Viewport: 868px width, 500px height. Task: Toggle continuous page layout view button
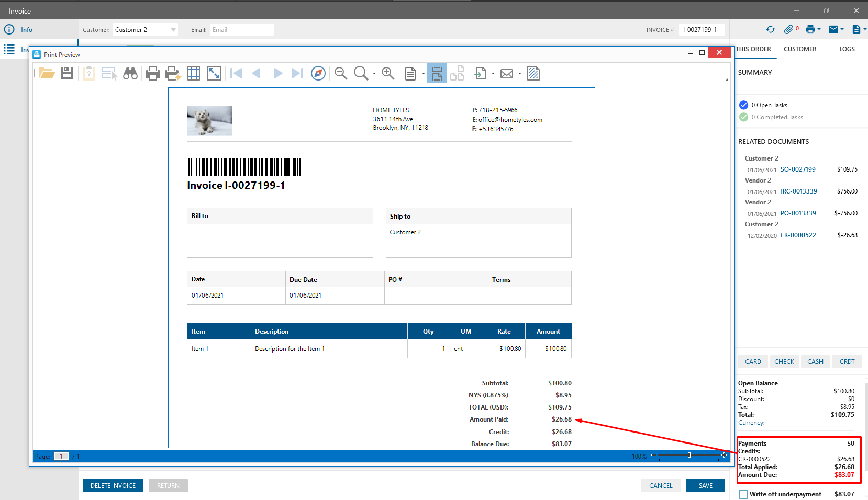click(437, 74)
